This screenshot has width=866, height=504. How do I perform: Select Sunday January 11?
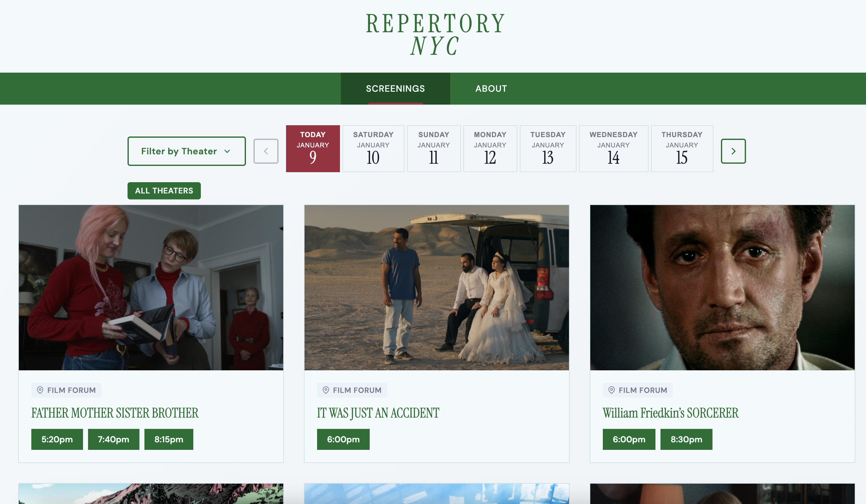pos(433,148)
